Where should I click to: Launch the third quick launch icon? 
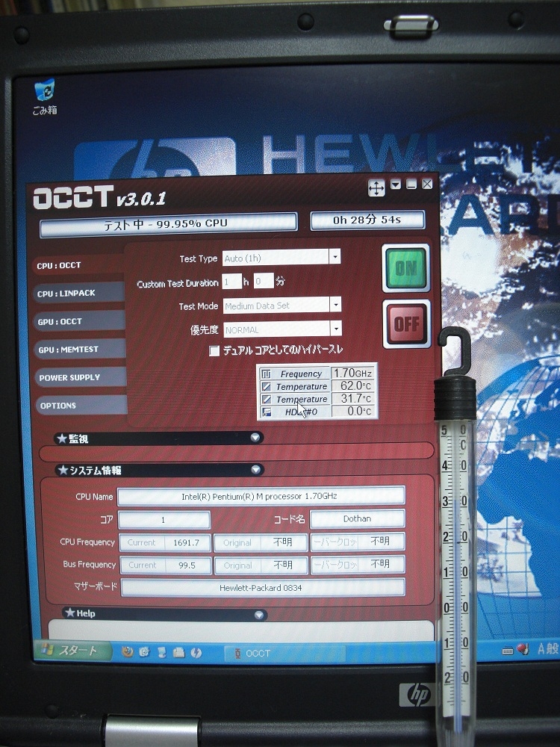coord(161,652)
